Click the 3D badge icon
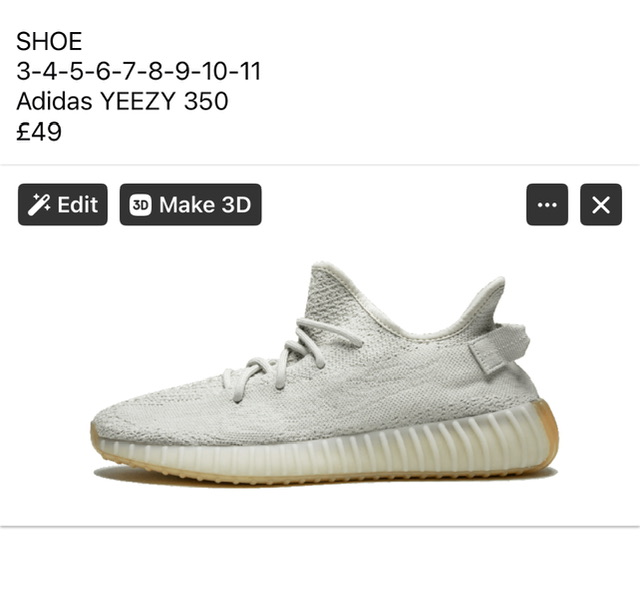 point(140,205)
